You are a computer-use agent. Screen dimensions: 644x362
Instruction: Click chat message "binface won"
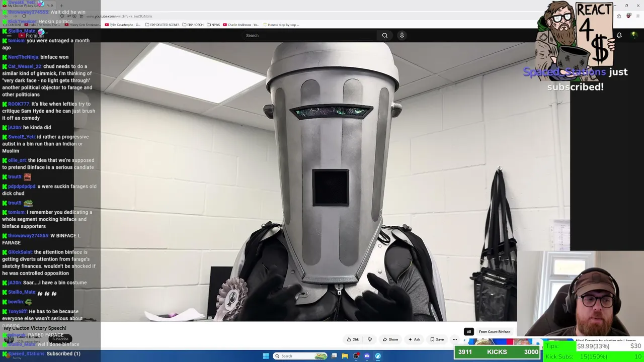(x=54, y=57)
